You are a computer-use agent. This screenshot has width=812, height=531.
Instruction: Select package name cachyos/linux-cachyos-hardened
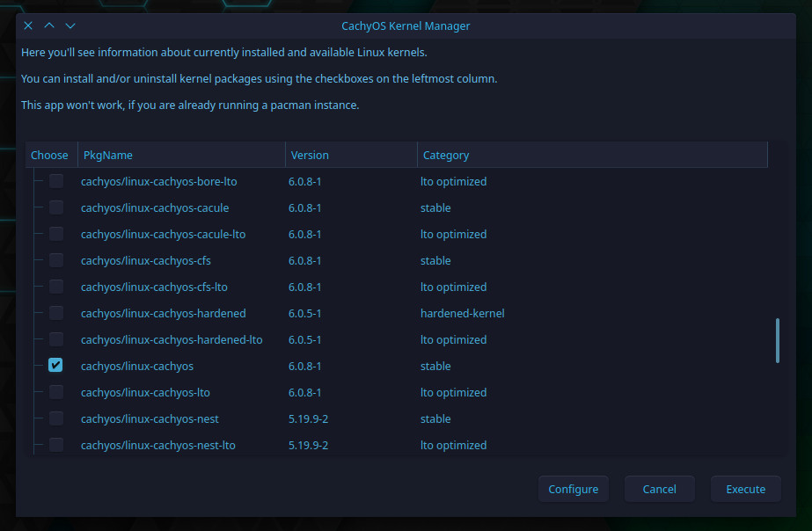click(x=163, y=314)
